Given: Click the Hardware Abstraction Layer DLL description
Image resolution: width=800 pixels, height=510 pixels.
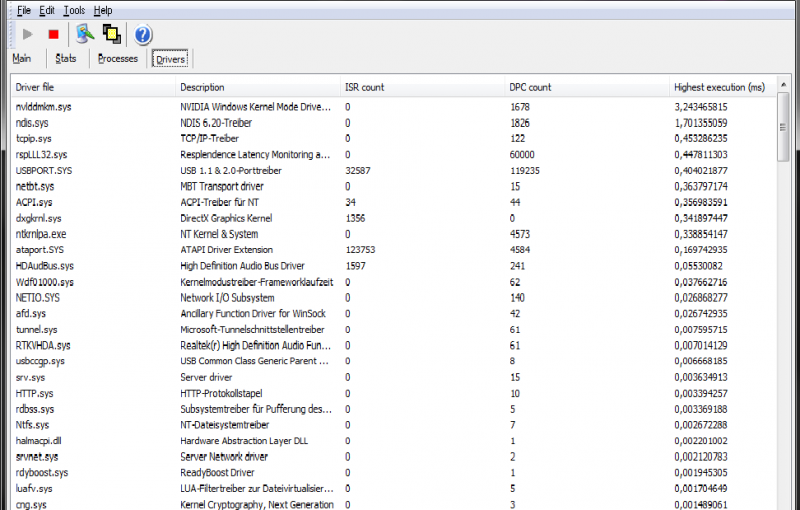Looking at the screenshot, I should pyautogui.click(x=244, y=441).
